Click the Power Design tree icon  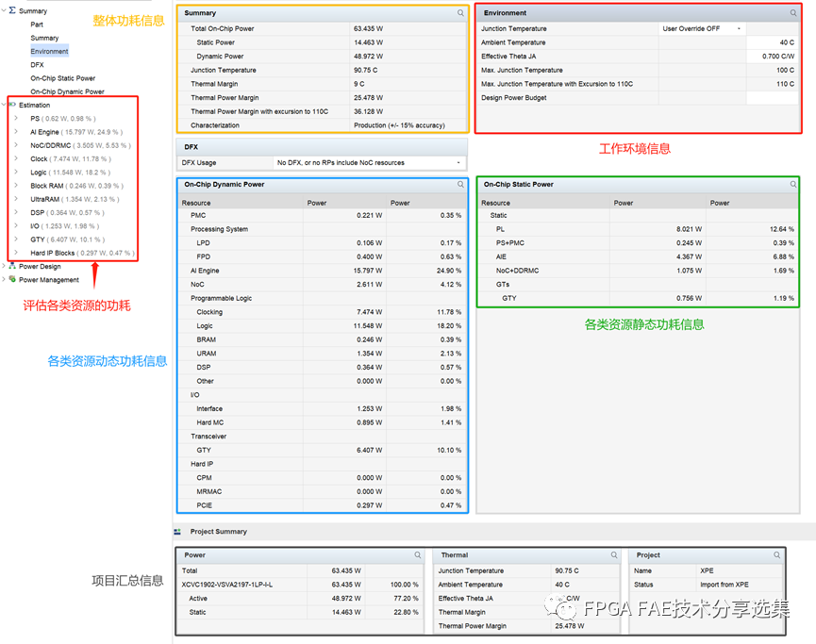(13, 267)
